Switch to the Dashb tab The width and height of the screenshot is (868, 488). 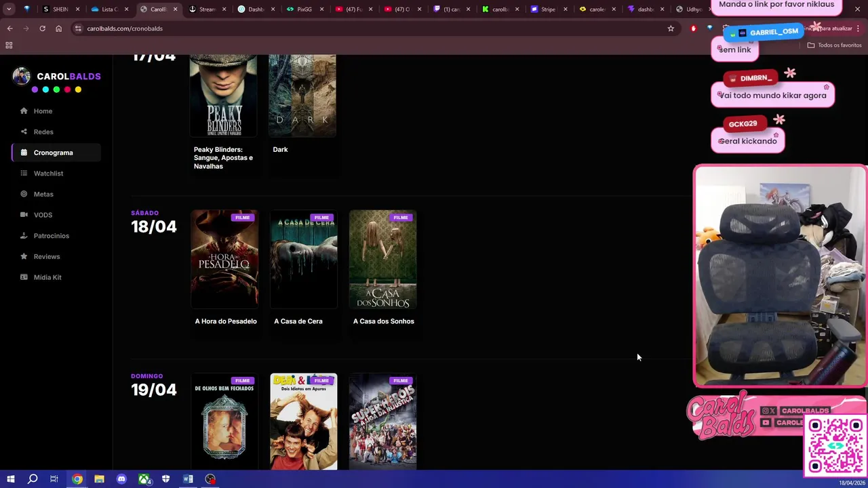tap(256, 9)
